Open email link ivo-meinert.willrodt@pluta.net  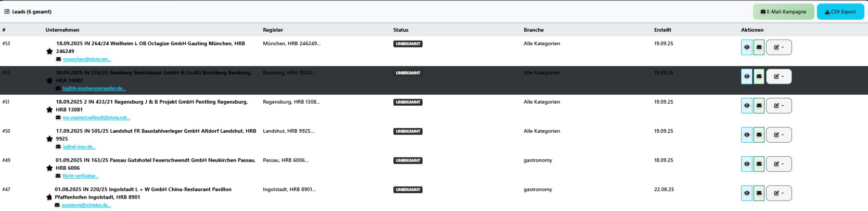pos(96,118)
